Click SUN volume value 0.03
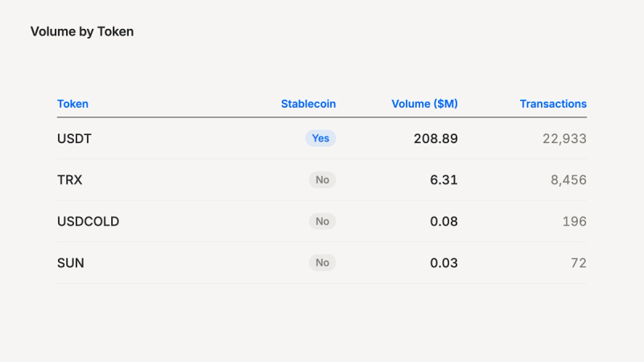 click(x=444, y=263)
